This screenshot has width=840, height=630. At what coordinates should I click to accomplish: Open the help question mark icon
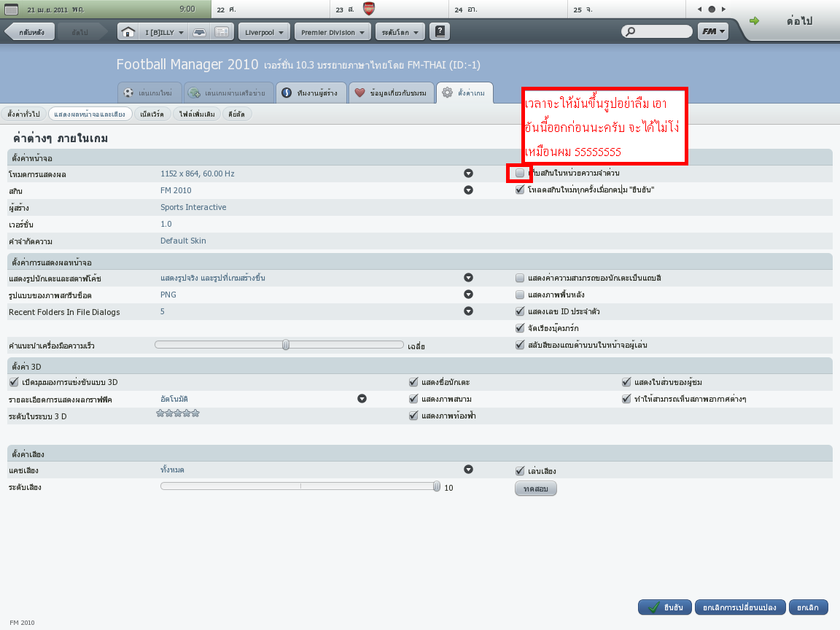click(440, 31)
